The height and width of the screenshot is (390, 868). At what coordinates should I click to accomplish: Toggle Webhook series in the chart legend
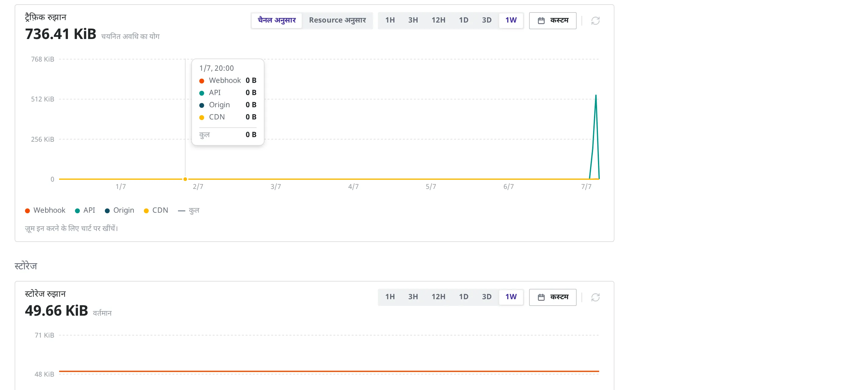point(45,210)
